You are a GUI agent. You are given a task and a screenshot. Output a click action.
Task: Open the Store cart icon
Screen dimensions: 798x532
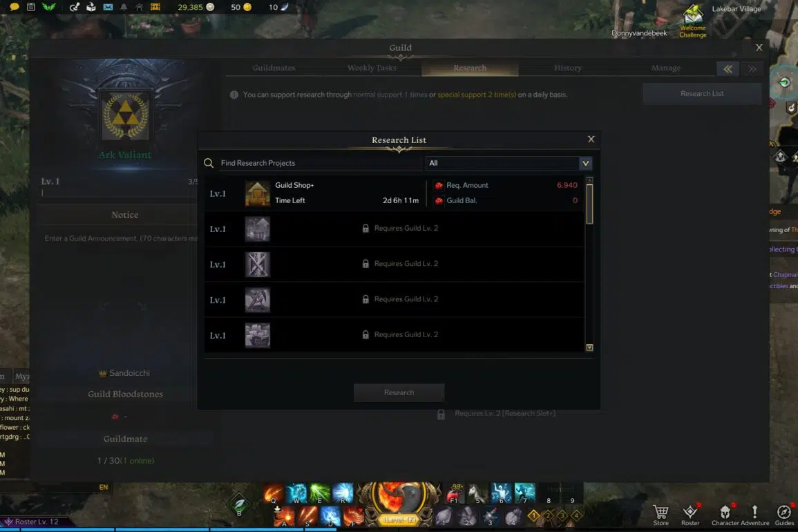(x=661, y=512)
